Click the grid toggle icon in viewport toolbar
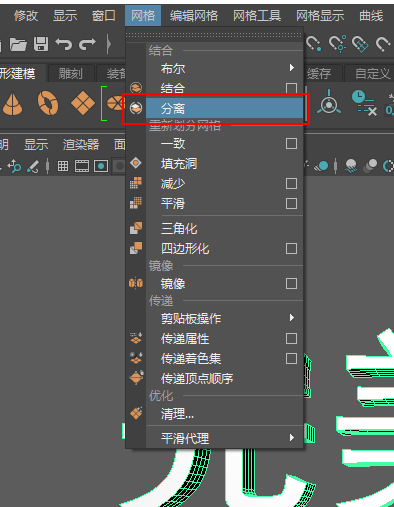This screenshot has height=507, width=394. pyautogui.click(x=63, y=166)
